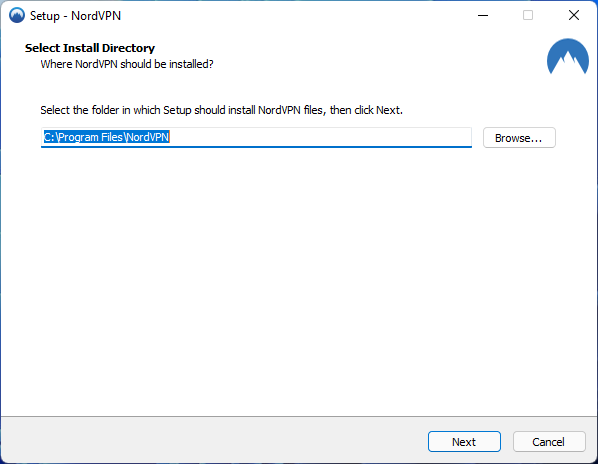The width and height of the screenshot is (598, 464).
Task: Minimize the NordVPN setup window
Action: coord(483,15)
